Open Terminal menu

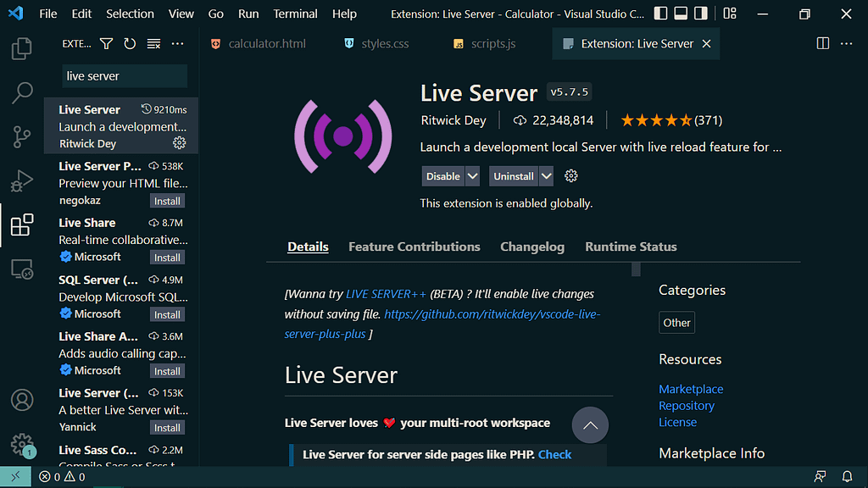point(295,14)
